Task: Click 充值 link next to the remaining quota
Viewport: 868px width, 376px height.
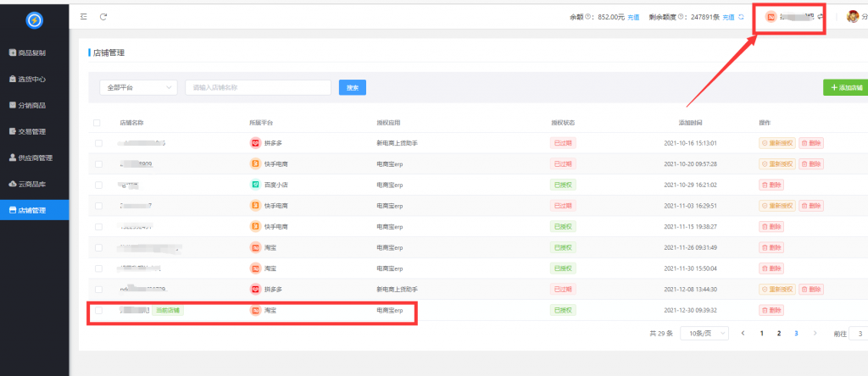Action: [x=728, y=17]
